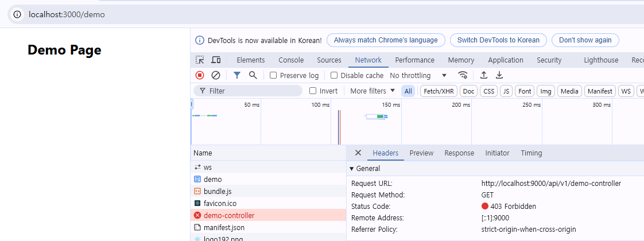Click the websocket icon next to ws

point(197,168)
